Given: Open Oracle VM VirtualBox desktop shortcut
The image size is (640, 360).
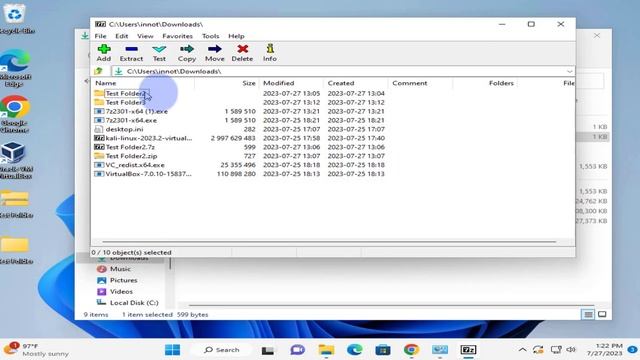Looking at the screenshot, I should pos(16,160).
